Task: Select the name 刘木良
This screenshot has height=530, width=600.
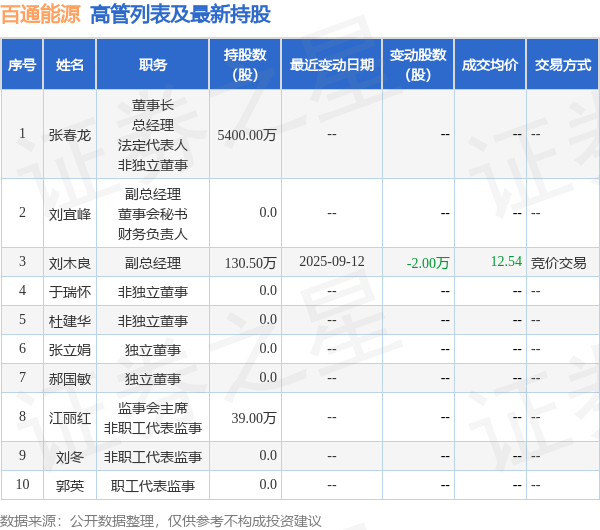Action: pyautogui.click(x=70, y=263)
